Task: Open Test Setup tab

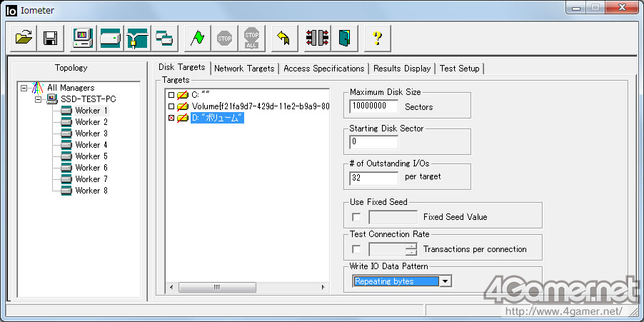Action: [x=460, y=69]
